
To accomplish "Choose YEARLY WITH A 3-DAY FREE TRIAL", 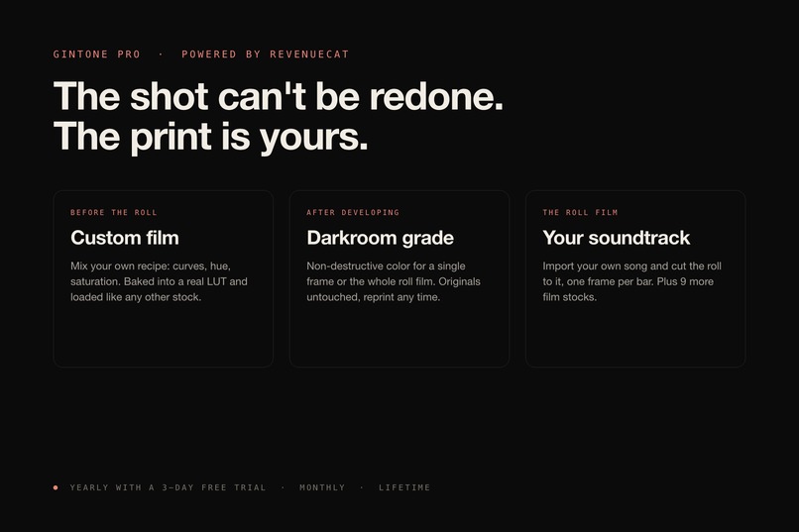I will [169, 487].
